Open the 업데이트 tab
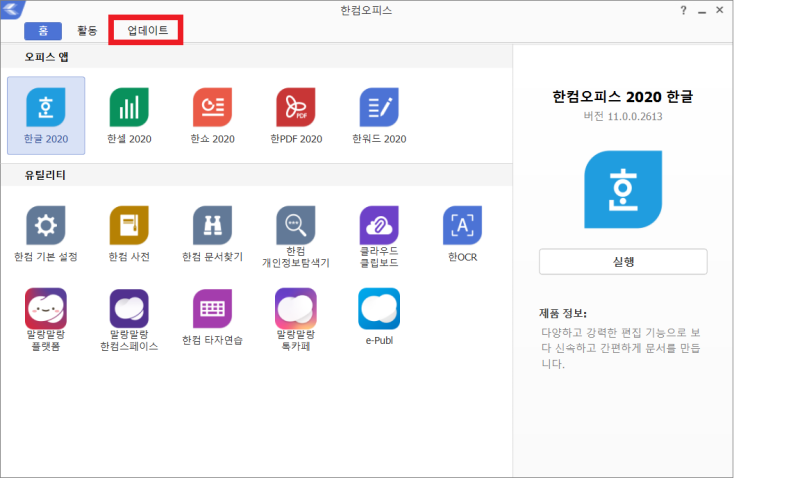 147,31
